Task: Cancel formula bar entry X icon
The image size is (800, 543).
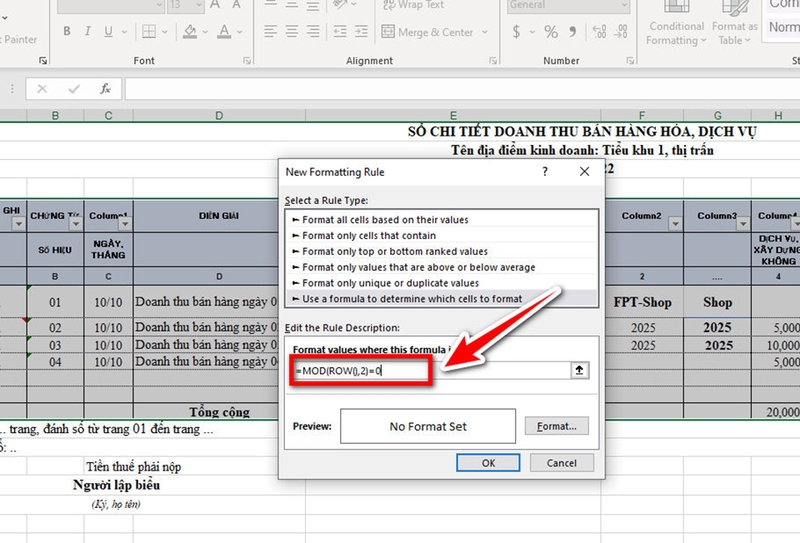Action: pos(42,89)
